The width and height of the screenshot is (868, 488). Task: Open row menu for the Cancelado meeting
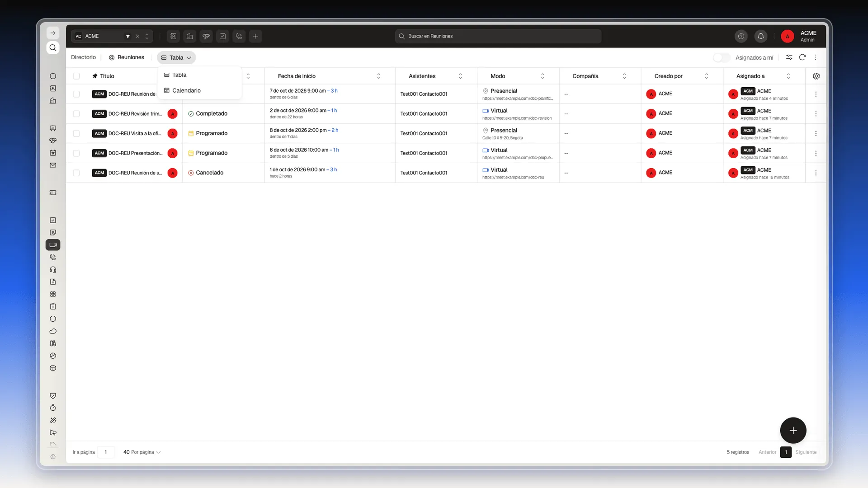point(816,173)
